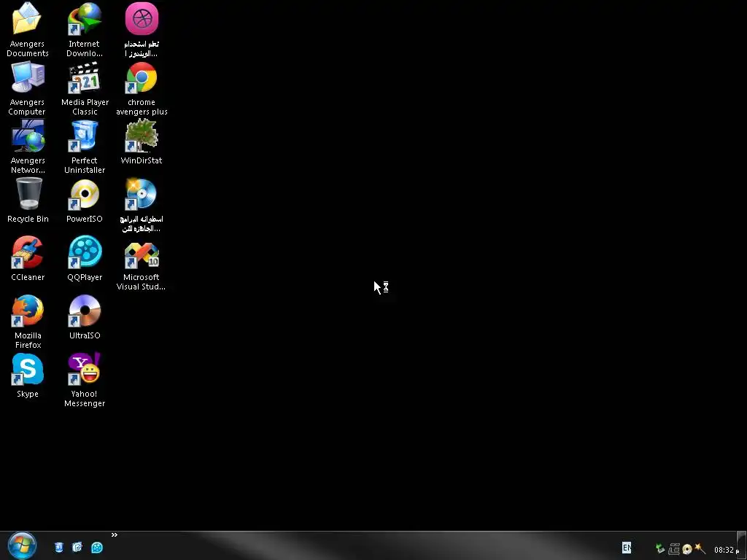Select the chrome avengers plus shortcut
The width and height of the screenshot is (747, 560).
tap(142, 77)
